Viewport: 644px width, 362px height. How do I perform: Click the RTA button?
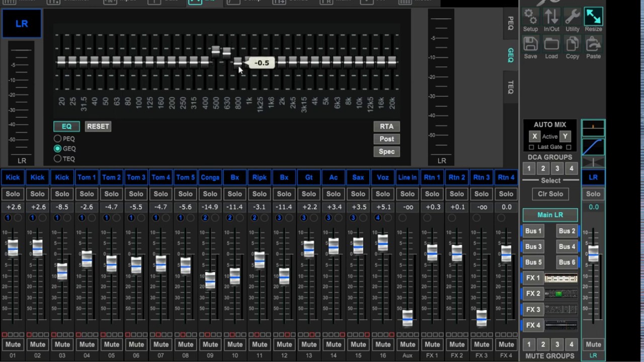coord(387,126)
